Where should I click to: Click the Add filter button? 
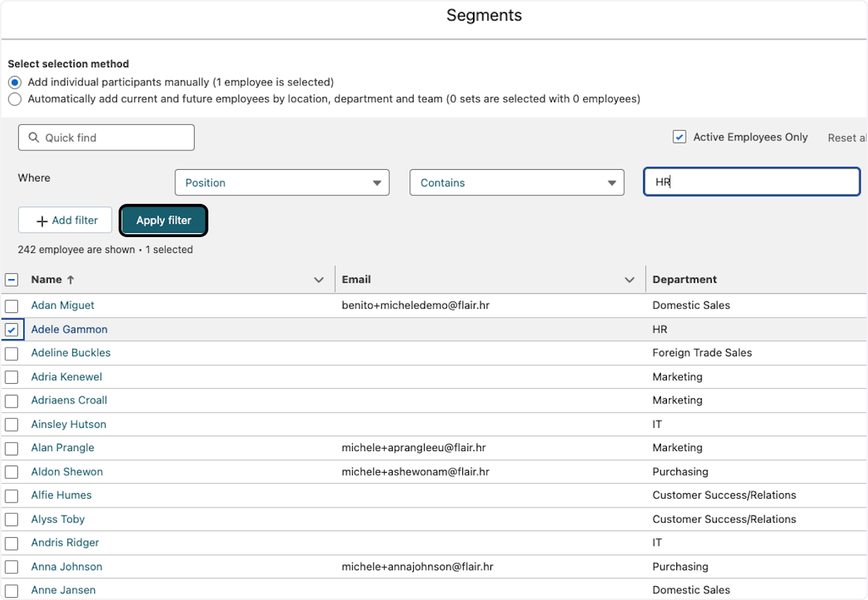(64, 220)
